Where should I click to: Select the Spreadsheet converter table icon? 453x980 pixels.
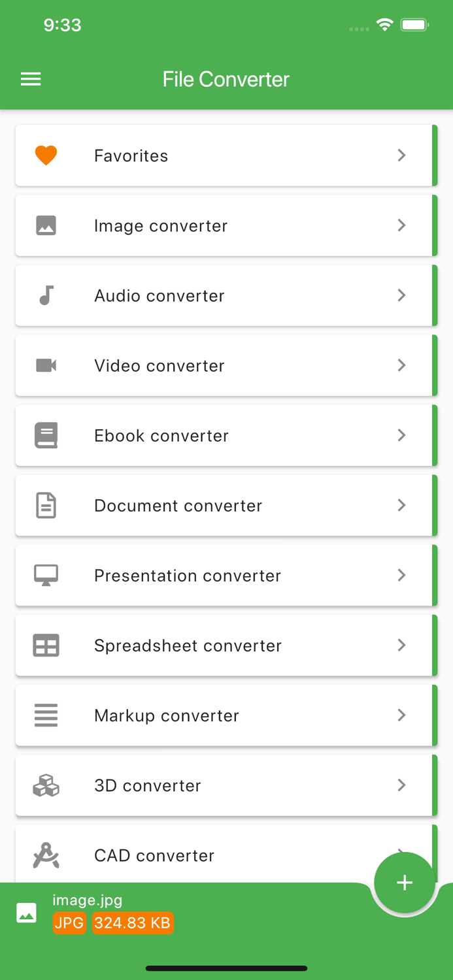point(46,645)
